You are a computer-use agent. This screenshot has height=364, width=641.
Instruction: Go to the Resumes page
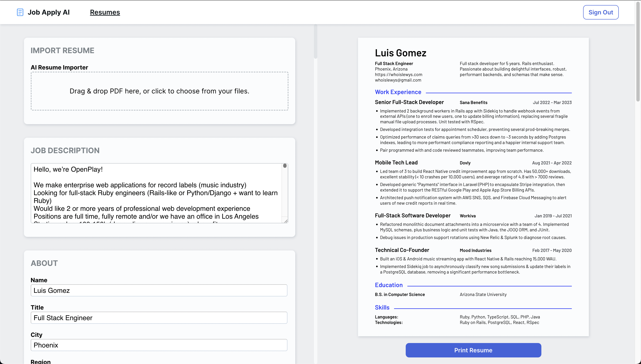(105, 12)
